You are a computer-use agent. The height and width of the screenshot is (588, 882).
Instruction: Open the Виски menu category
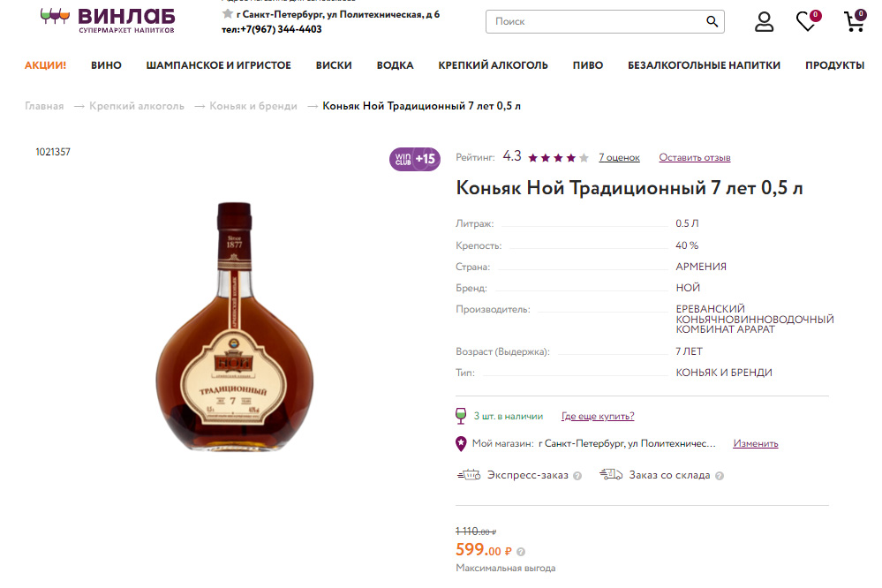[334, 65]
